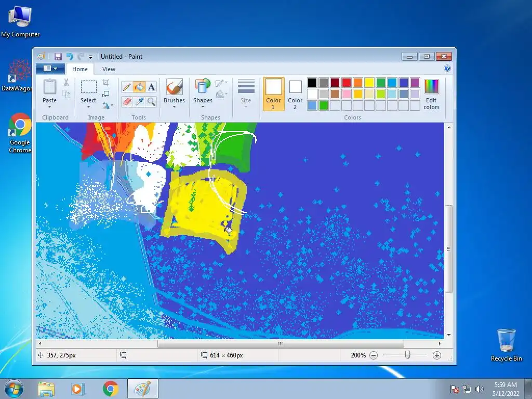The width and height of the screenshot is (532, 399).
Task: Activate Color 1 selector
Action: point(273,94)
